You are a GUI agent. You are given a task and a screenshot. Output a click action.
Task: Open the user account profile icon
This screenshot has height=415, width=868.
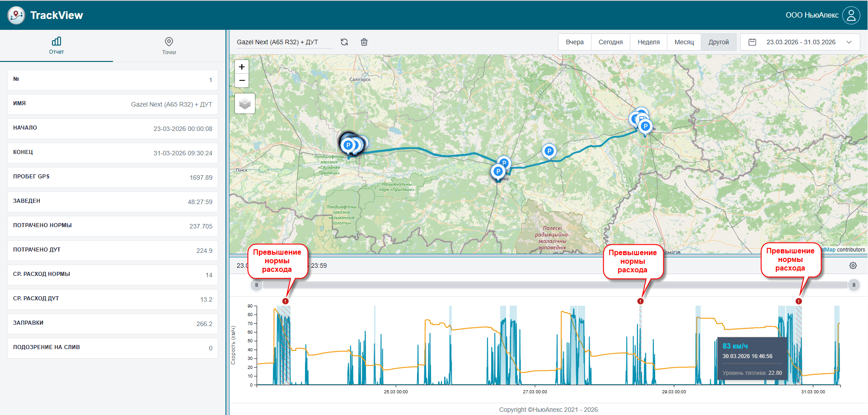[x=851, y=15]
